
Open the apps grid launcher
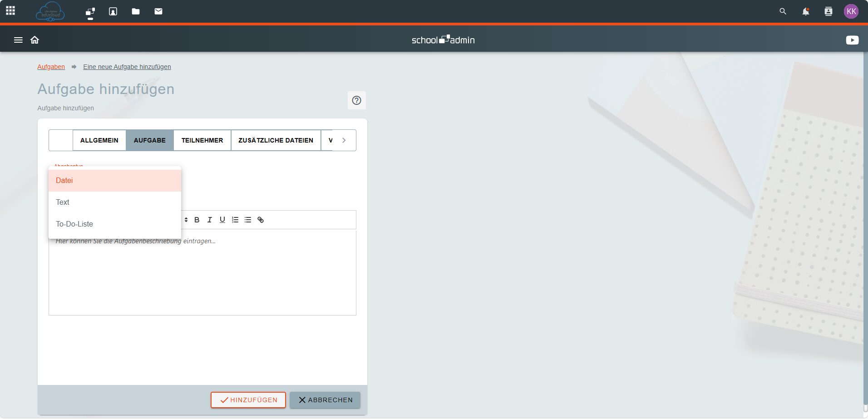pyautogui.click(x=10, y=10)
